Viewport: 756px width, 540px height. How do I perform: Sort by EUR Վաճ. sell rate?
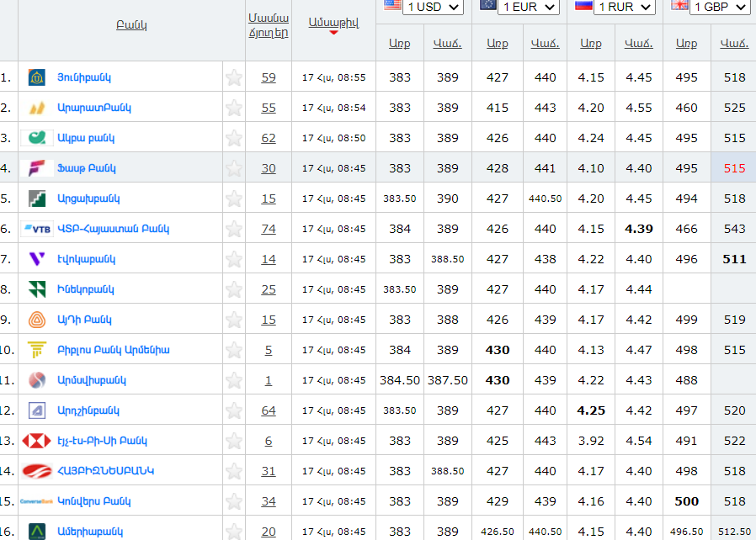[x=546, y=44]
